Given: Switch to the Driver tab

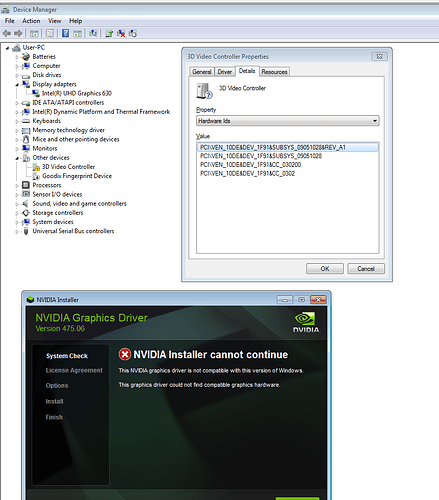Looking at the screenshot, I should click(x=225, y=72).
